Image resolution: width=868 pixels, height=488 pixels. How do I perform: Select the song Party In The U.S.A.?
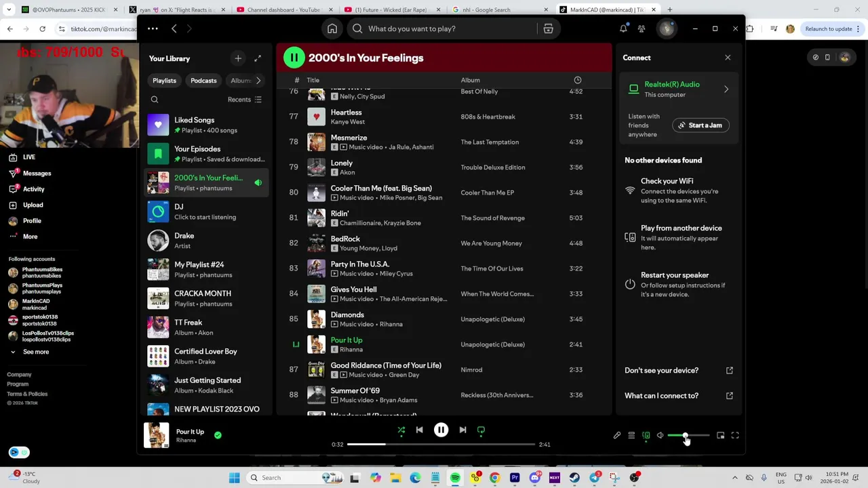pyautogui.click(x=359, y=264)
